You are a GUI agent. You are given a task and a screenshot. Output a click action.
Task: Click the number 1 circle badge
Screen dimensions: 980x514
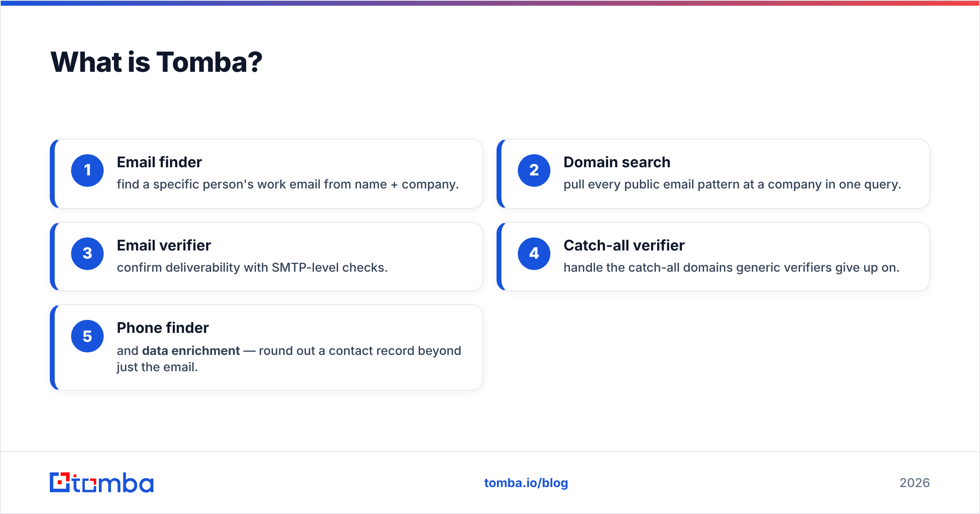(x=87, y=171)
